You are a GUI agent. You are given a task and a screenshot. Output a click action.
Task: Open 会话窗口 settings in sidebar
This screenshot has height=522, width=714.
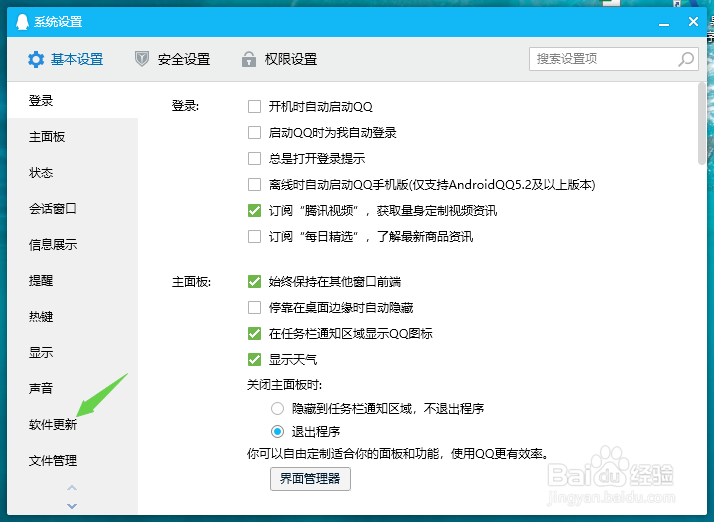pyautogui.click(x=72, y=209)
